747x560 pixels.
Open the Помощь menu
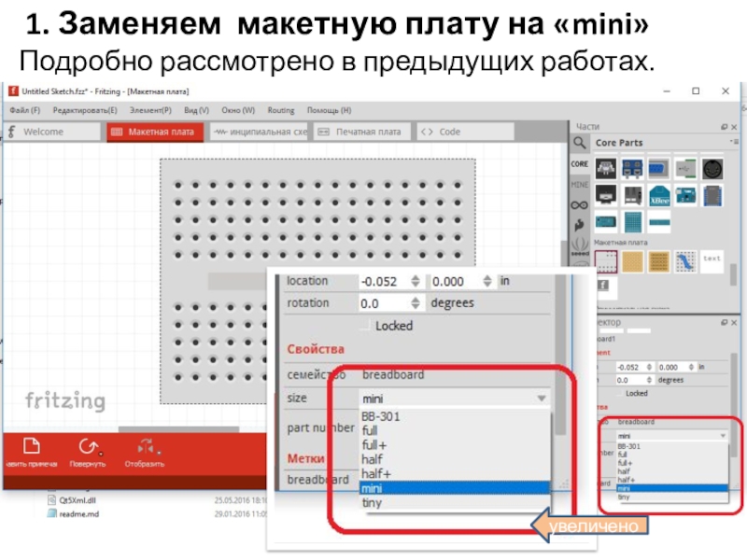330,110
